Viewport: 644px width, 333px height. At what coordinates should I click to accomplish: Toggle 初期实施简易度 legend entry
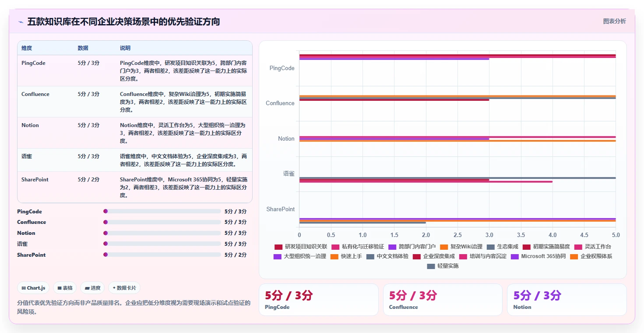(546, 247)
